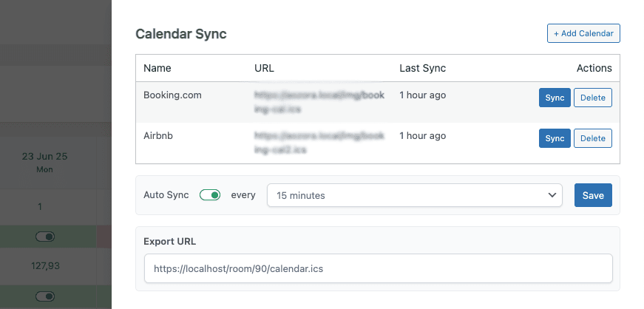Disable the Auto Sync toggle

tap(210, 195)
